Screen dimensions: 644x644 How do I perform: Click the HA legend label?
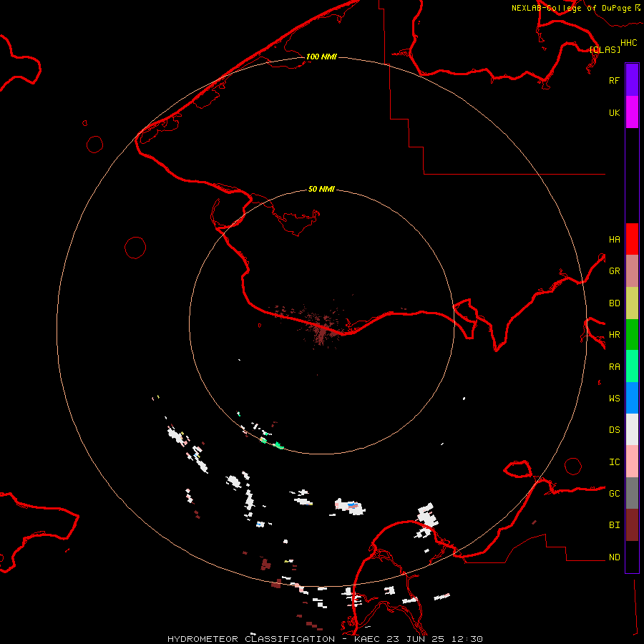(x=614, y=239)
